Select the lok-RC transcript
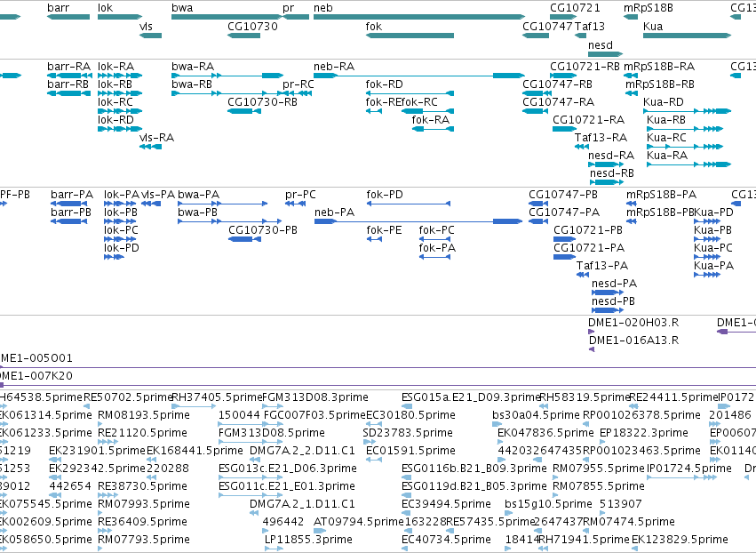Viewport: 756px width, 553px height. point(120,111)
